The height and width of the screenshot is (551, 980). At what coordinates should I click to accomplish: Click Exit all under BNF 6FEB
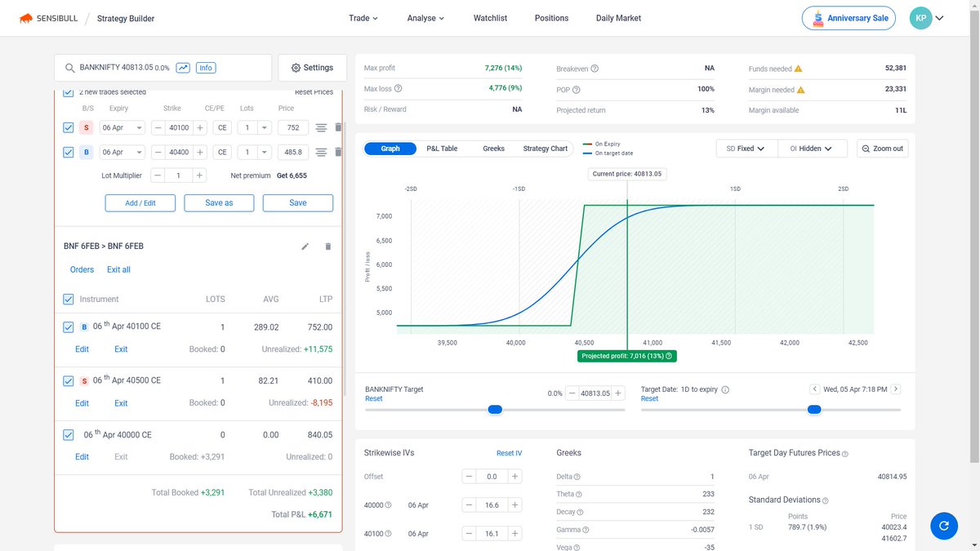click(118, 269)
